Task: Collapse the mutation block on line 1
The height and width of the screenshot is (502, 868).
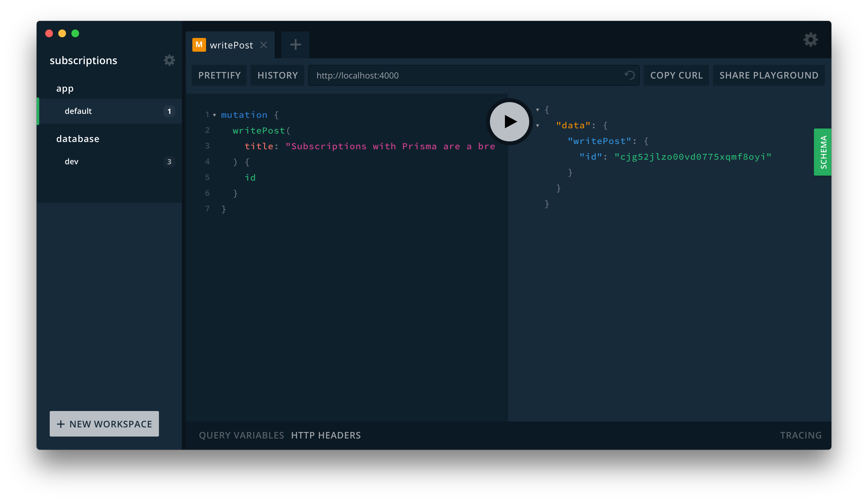Action: pos(214,115)
